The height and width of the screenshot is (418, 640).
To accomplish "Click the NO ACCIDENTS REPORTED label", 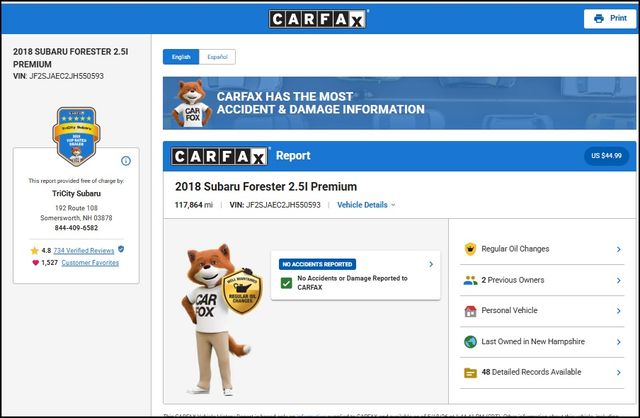I will point(317,264).
